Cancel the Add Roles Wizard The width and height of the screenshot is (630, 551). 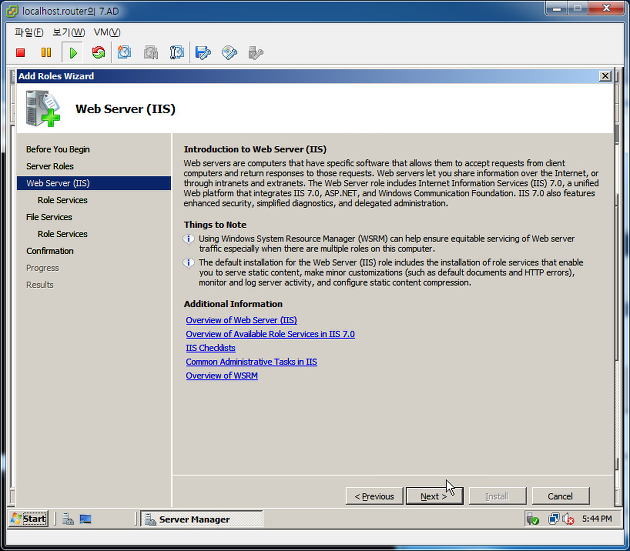[560, 496]
